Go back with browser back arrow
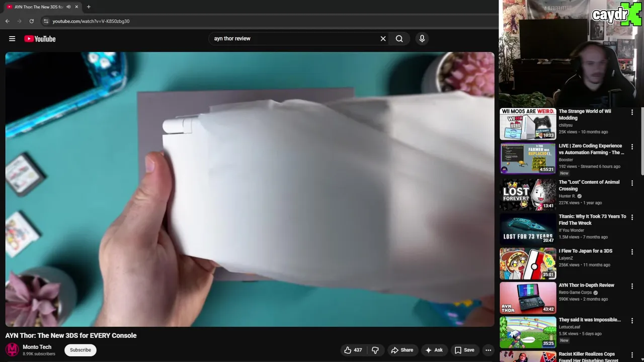Image resolution: width=644 pixels, height=362 pixels. pyautogui.click(x=7, y=21)
